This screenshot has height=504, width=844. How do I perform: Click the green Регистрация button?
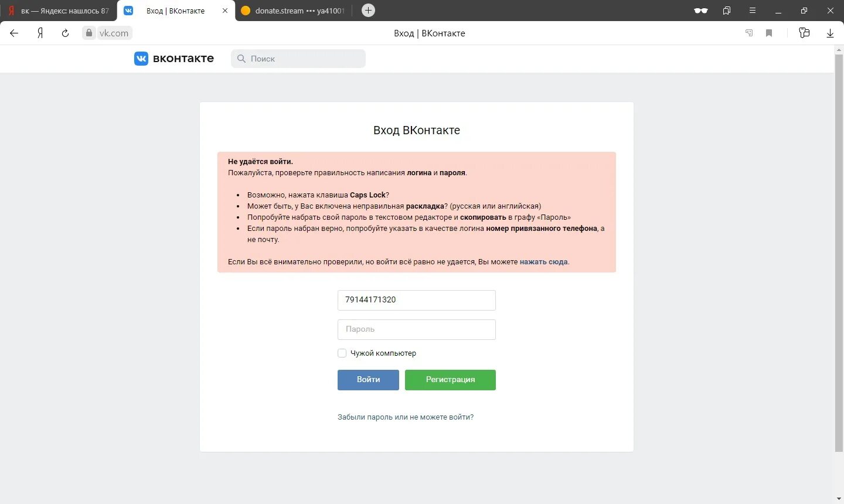450,380
